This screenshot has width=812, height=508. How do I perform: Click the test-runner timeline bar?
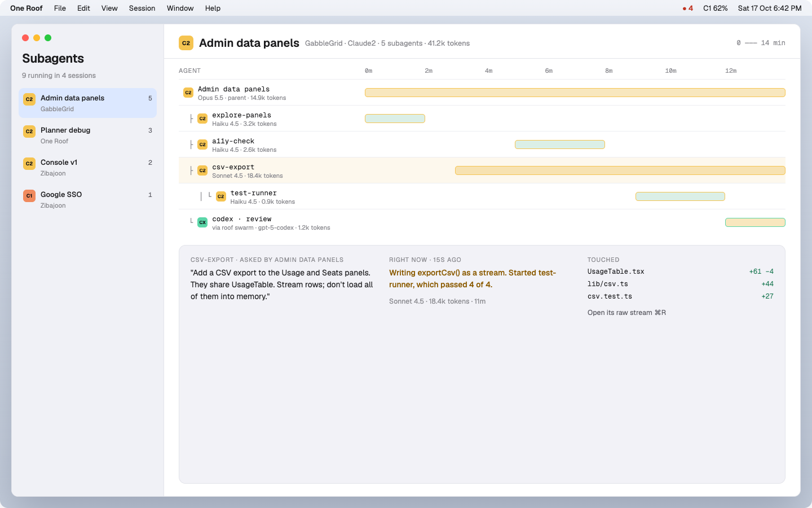(680, 196)
